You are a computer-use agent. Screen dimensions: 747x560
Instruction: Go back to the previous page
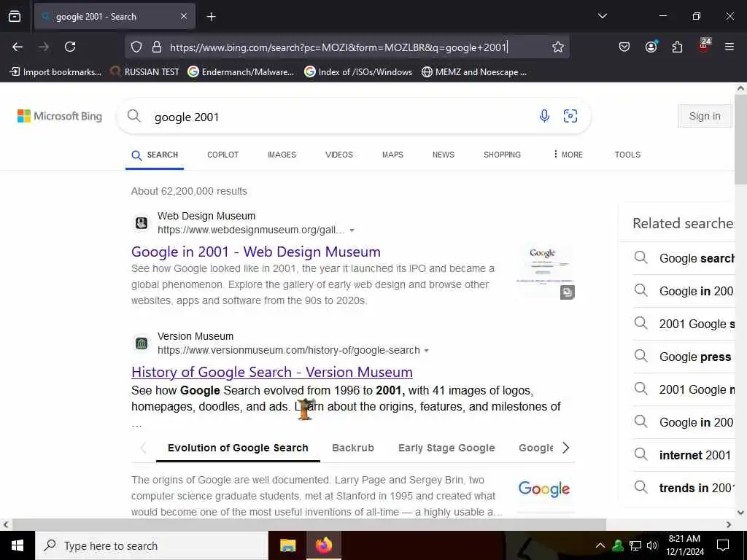[x=18, y=47]
